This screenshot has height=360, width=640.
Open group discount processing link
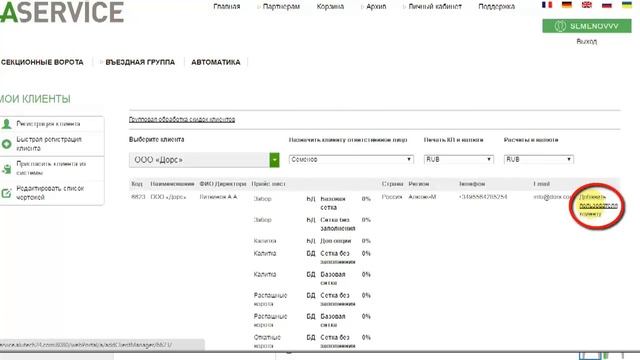pyautogui.click(x=182, y=119)
